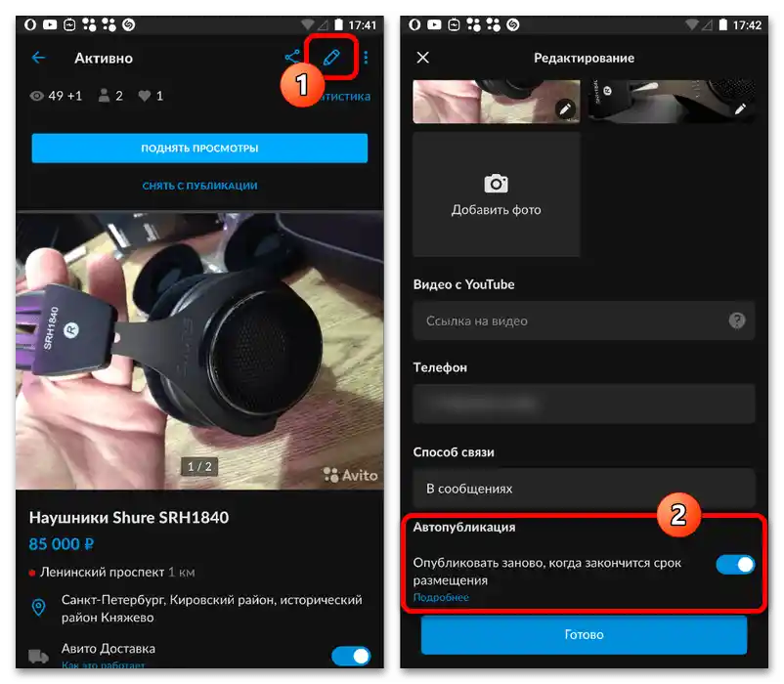This screenshot has width=784, height=684.
Task: Close the Редактирование screen with the X
Action: tap(423, 58)
